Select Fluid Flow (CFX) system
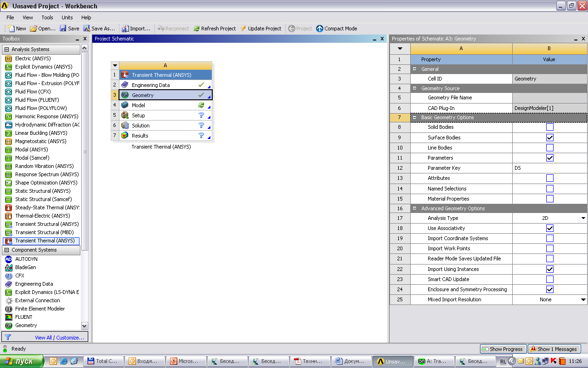This screenshot has height=368, width=588. [33, 92]
